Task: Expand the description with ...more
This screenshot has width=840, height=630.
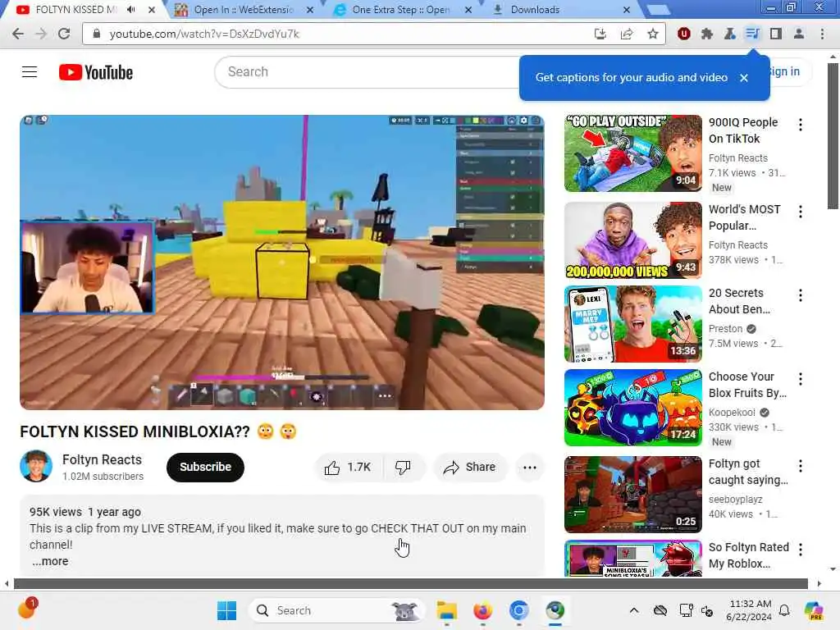Action: coord(50,561)
